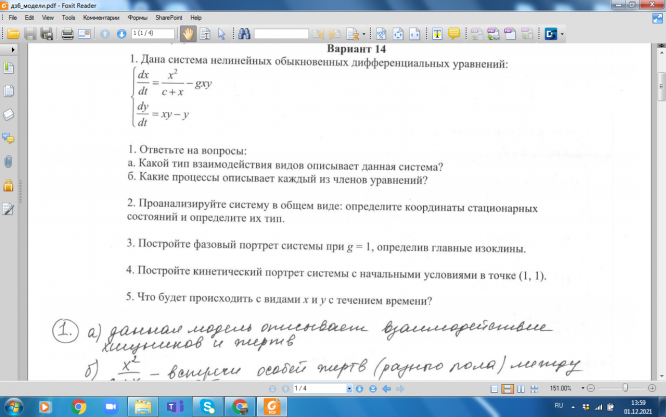Open Skype from the taskbar
The height and width of the screenshot is (417, 666).
[208, 407]
